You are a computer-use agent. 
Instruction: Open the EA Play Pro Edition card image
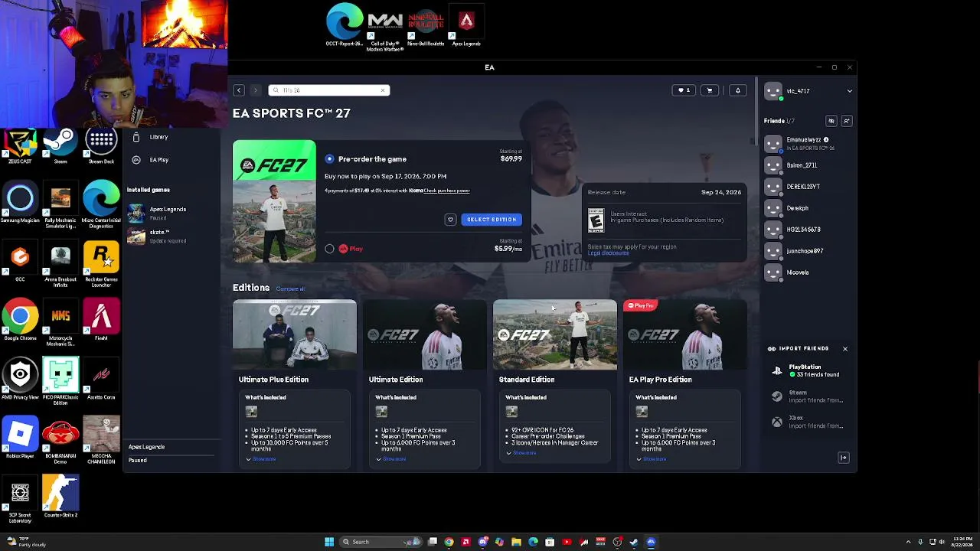coord(685,334)
